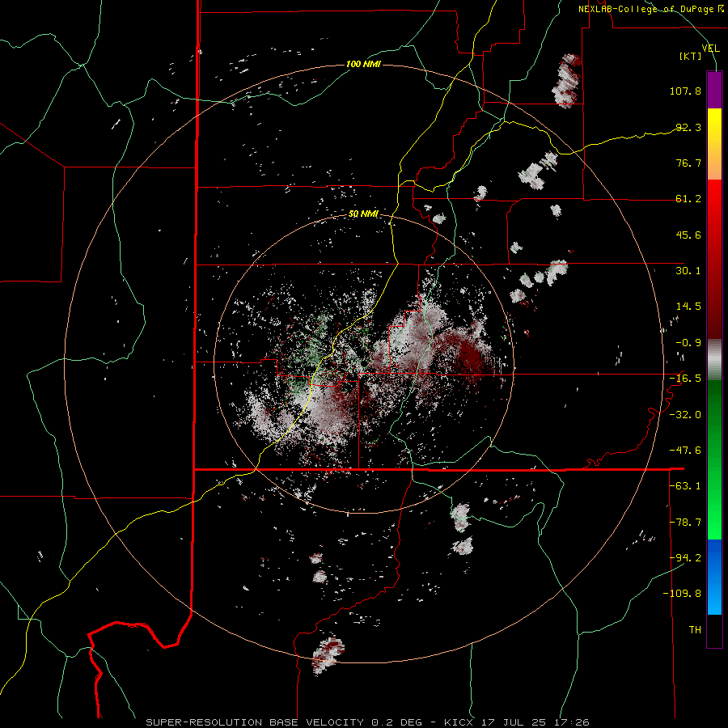Click the 100 NMI range ring label
728x728 pixels.
tap(363, 64)
